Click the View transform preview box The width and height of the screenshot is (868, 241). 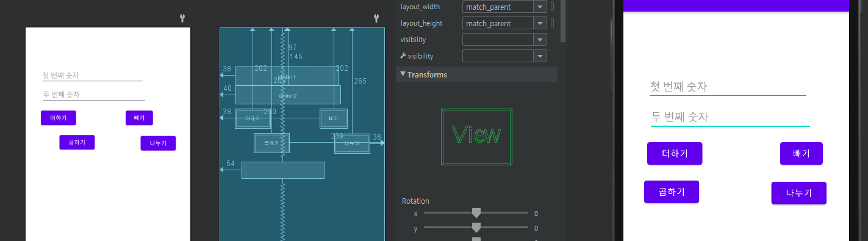[x=477, y=137]
